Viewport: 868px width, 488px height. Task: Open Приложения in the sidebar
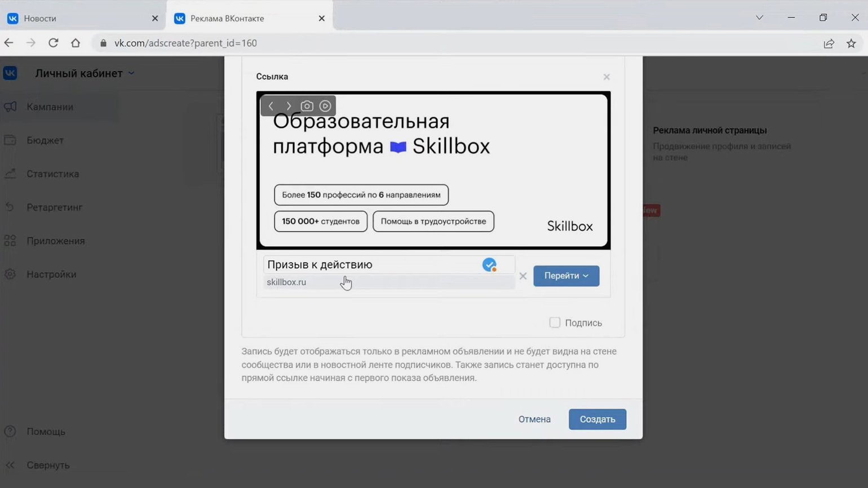(55, 241)
